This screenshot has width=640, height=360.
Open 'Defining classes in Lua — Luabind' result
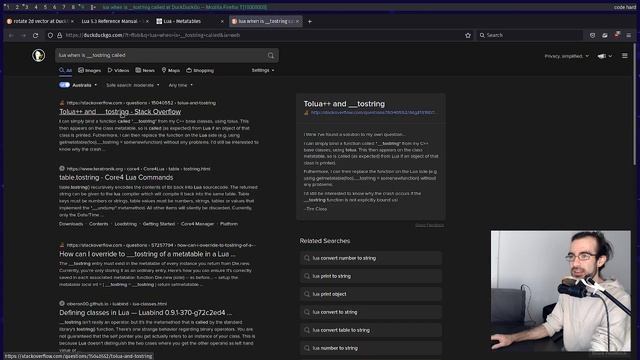(x=146, y=313)
